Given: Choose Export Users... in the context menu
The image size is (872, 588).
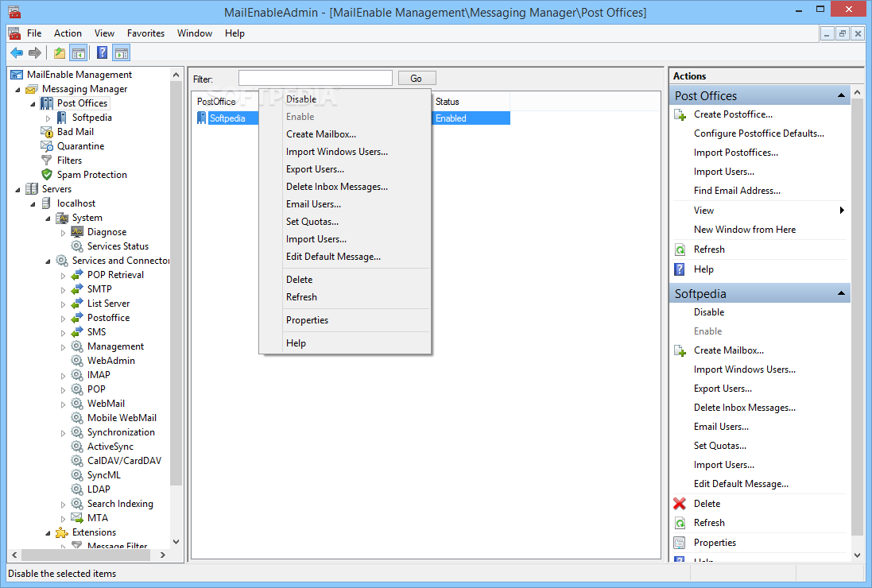Looking at the screenshot, I should 345,169.
